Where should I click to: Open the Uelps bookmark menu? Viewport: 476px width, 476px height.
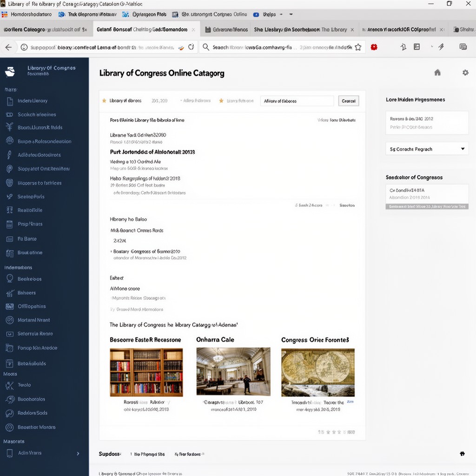(268, 14)
